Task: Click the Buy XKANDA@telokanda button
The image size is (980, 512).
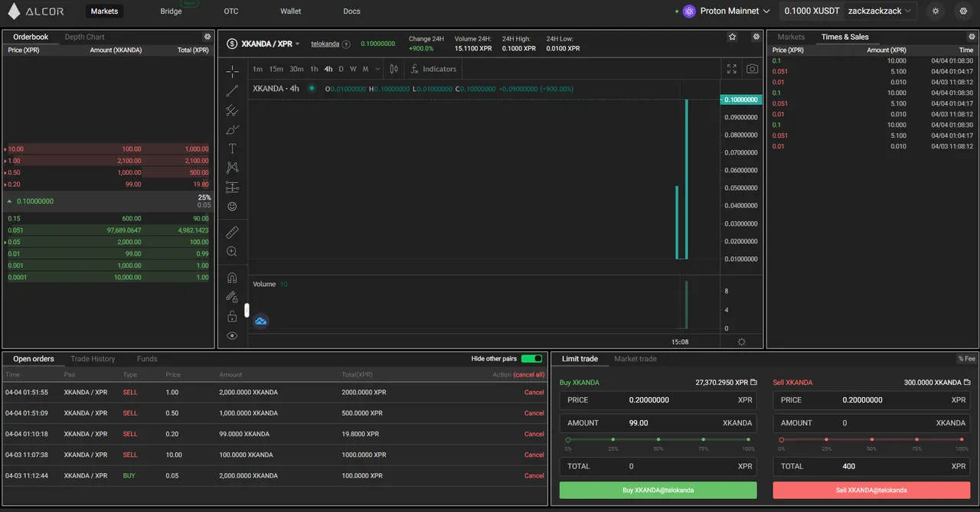Action: tap(658, 490)
